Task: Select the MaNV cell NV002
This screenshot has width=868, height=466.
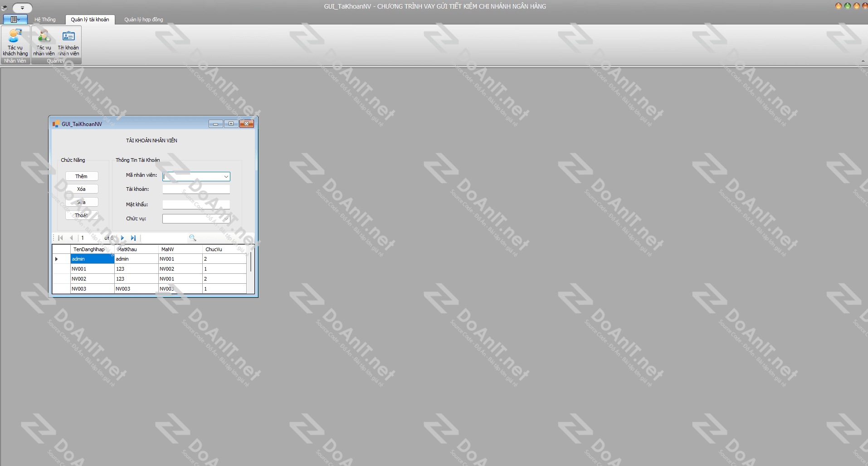Action: coord(180,269)
